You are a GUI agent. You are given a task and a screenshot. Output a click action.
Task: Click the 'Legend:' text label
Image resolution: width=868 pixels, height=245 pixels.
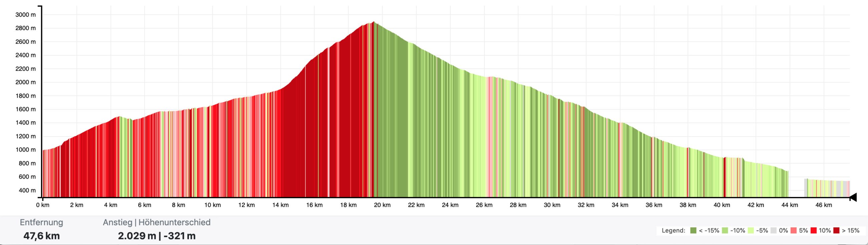click(x=673, y=231)
